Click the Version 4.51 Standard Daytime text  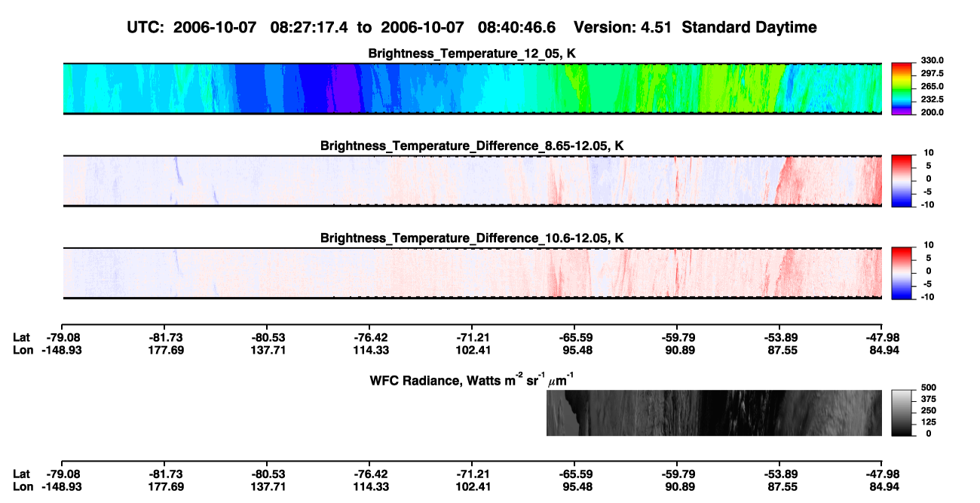pos(695,27)
